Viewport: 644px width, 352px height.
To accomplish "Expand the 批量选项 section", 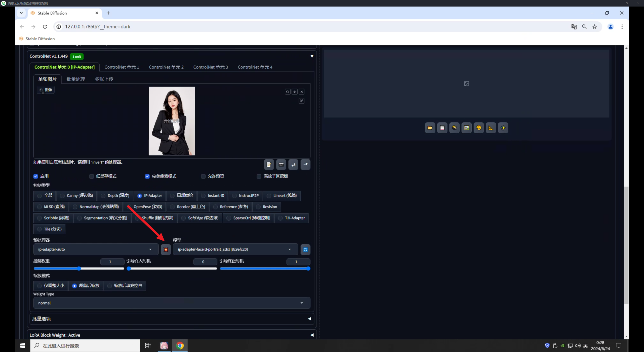I will 172,319.
